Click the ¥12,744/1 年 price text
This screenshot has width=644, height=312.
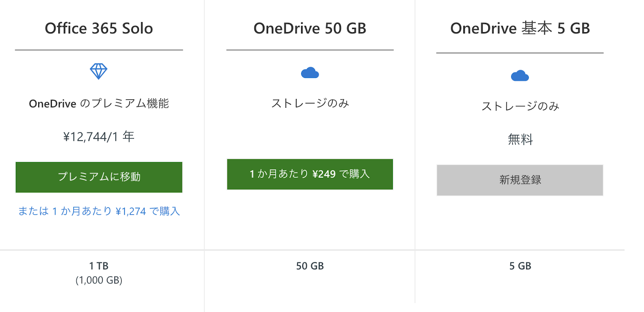pyautogui.click(x=99, y=137)
